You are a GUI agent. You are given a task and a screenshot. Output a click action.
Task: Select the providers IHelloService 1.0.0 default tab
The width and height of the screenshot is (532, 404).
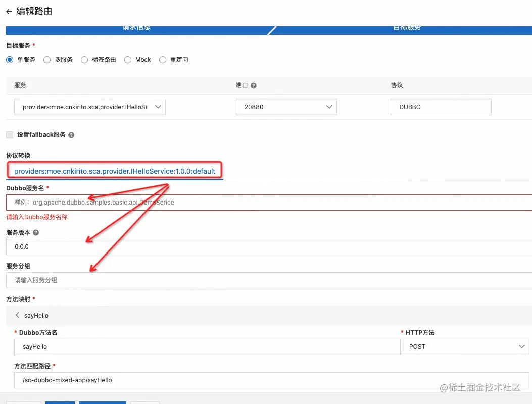pyautogui.click(x=115, y=171)
